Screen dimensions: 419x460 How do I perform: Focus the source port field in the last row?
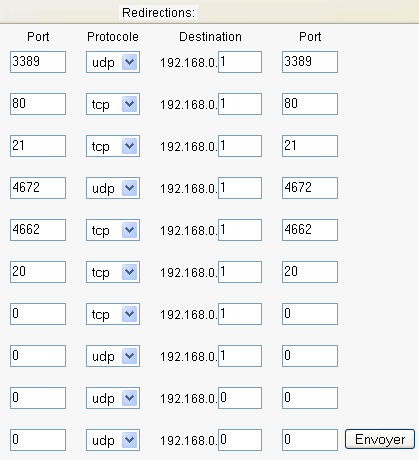point(38,440)
